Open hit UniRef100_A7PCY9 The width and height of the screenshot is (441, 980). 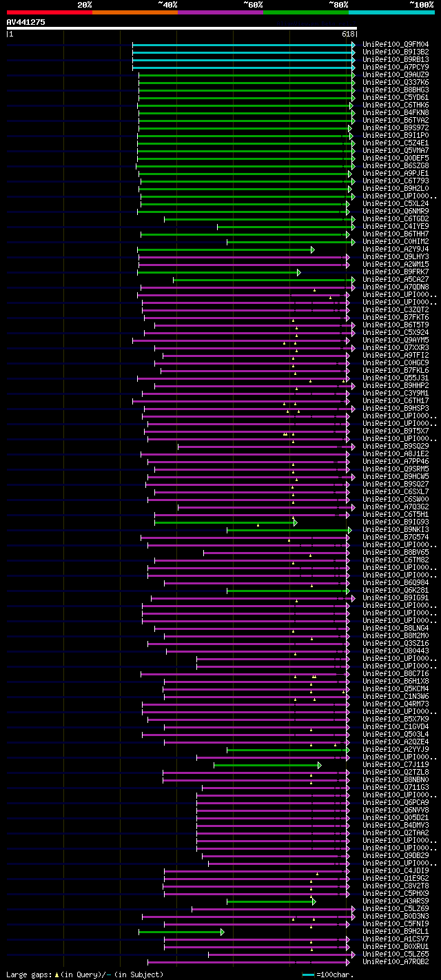396,67
